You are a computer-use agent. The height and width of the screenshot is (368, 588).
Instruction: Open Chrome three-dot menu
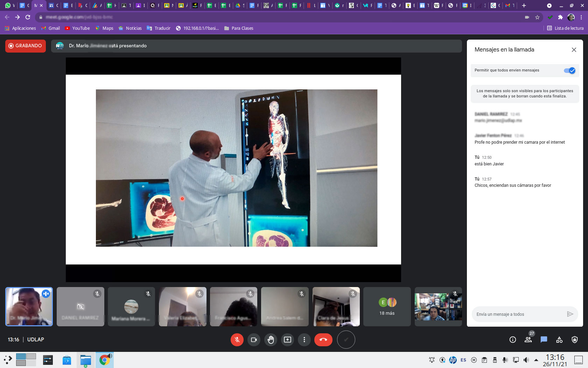click(x=581, y=17)
